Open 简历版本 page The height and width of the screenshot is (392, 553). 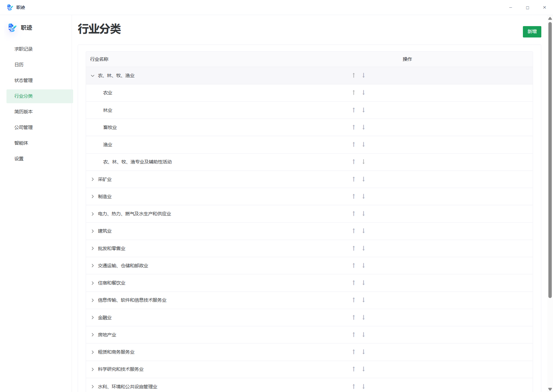pos(40,112)
